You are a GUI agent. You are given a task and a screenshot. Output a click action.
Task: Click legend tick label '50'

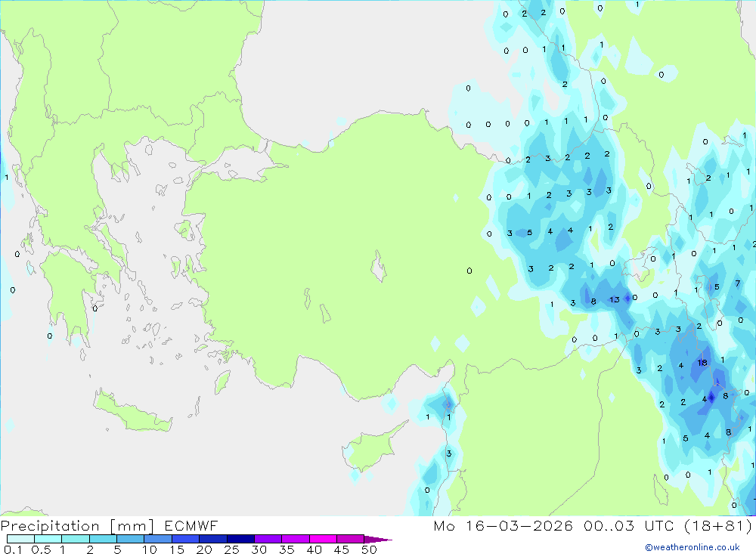(370, 549)
